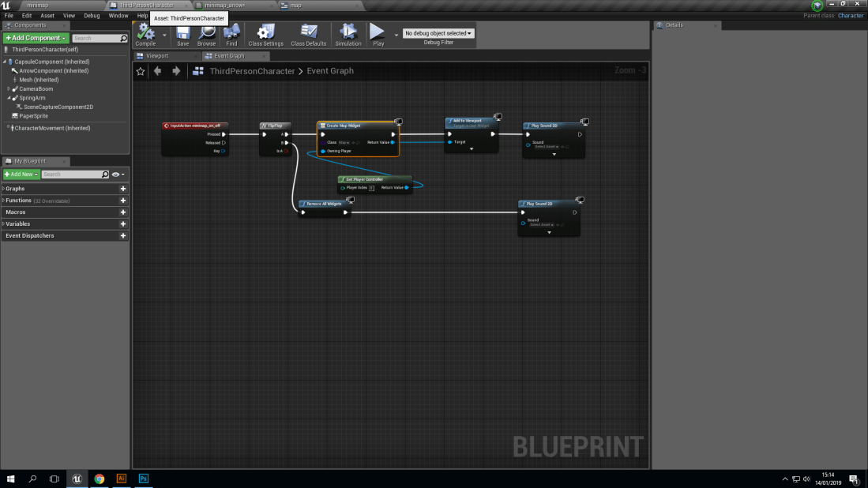The image size is (868, 488).
Task: Launch Photoshop from the taskbar
Action: pyautogui.click(x=143, y=479)
